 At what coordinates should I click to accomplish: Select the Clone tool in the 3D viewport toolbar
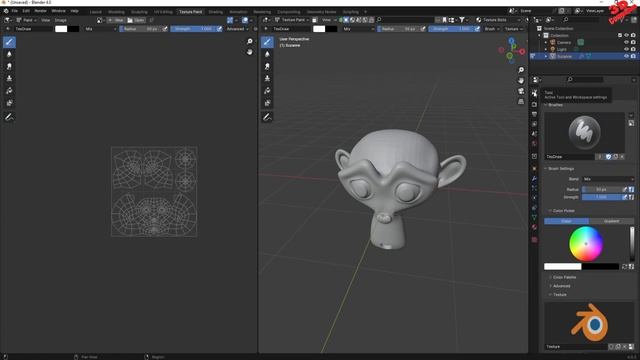tap(267, 78)
